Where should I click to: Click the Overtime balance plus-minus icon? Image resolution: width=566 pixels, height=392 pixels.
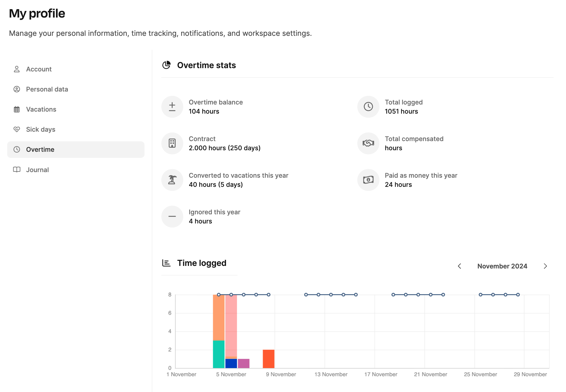(x=172, y=107)
